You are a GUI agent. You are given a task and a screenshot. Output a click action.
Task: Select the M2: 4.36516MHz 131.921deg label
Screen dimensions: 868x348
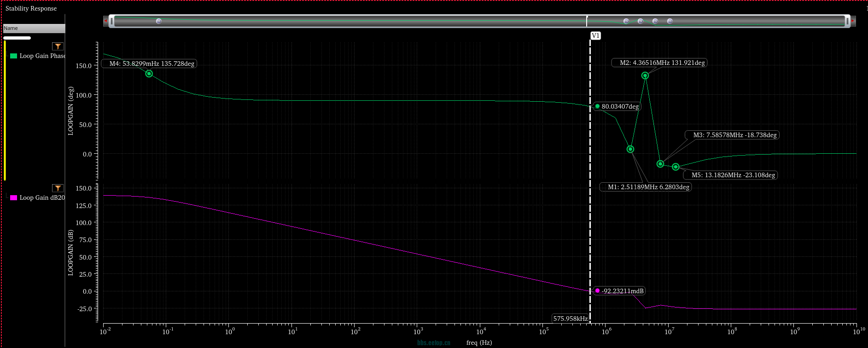click(659, 63)
